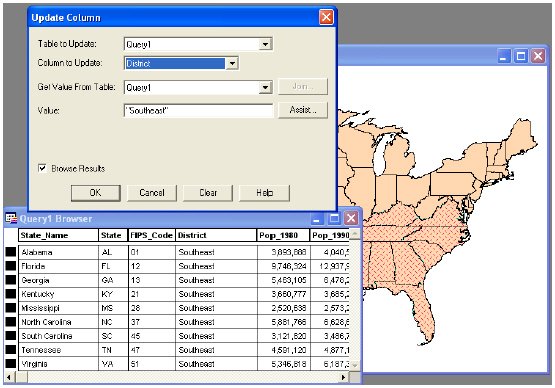Click browser horizontal scrollbar left arrow

pos(9,377)
